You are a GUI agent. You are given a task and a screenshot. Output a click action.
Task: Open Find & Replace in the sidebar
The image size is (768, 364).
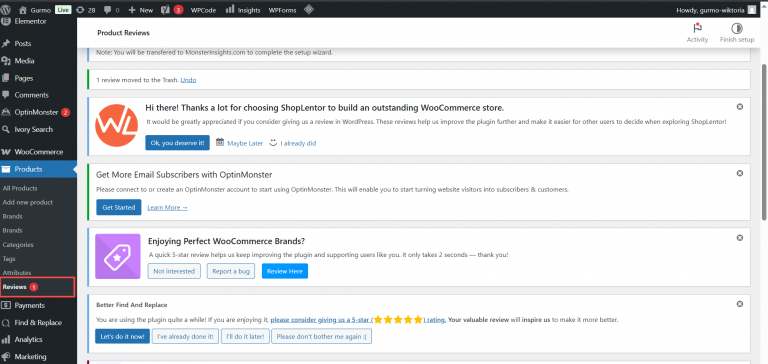38,322
